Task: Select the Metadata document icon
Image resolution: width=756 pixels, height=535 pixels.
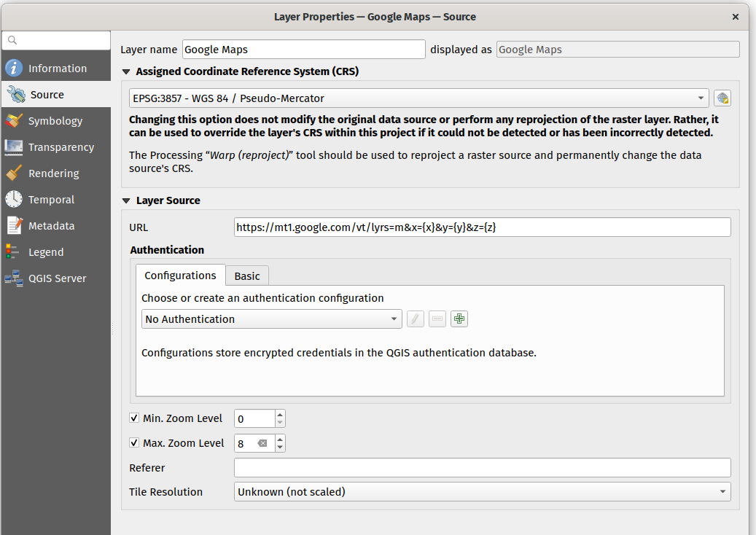Action: point(14,226)
